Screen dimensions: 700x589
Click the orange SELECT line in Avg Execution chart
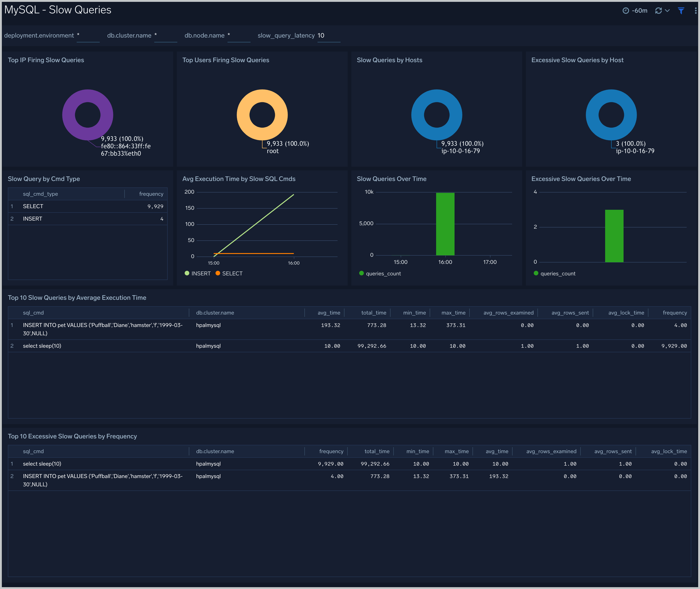coord(254,254)
